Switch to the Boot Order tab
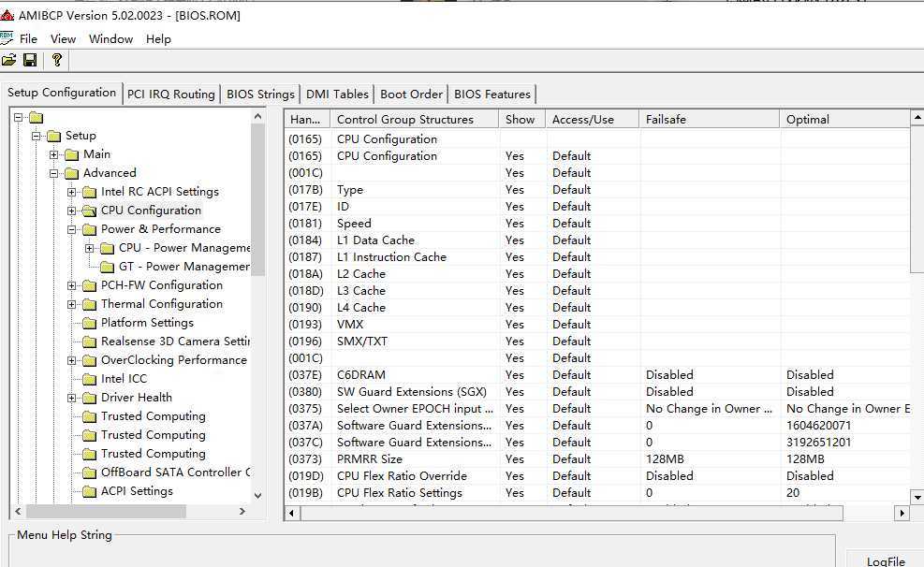This screenshot has height=567, width=924. pos(411,94)
